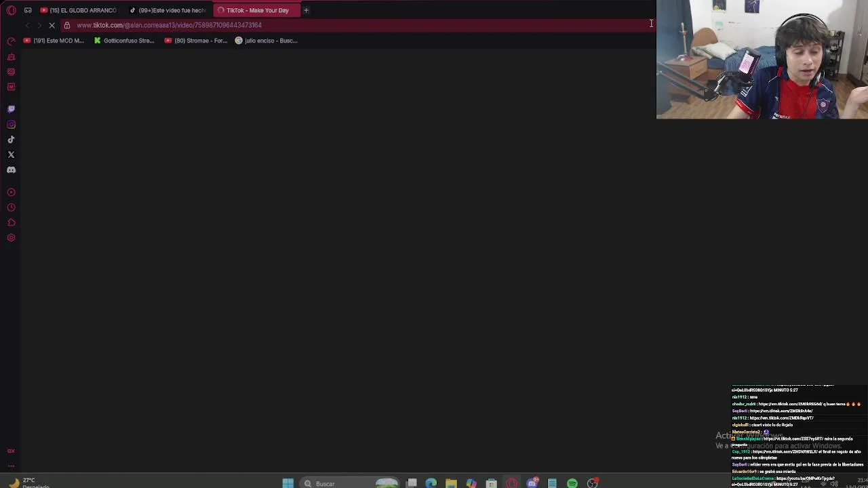This screenshot has height=488, width=868.
Task: Switch to the 'EL GLOBO ARRANCÓ' YouTube tab
Action: [79, 10]
